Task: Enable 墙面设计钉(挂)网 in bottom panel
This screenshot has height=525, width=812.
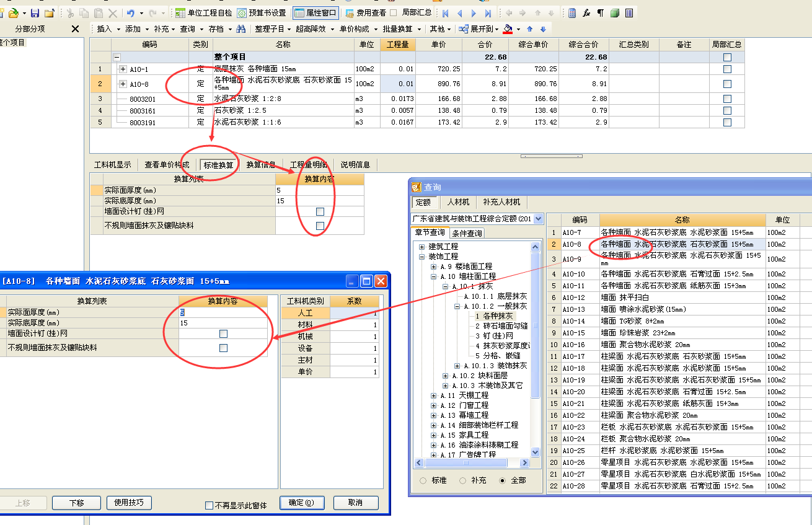Action: click(x=320, y=212)
